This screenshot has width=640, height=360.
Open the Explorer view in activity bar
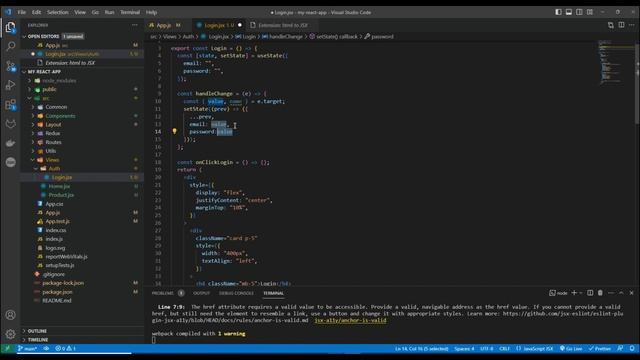(x=11, y=28)
